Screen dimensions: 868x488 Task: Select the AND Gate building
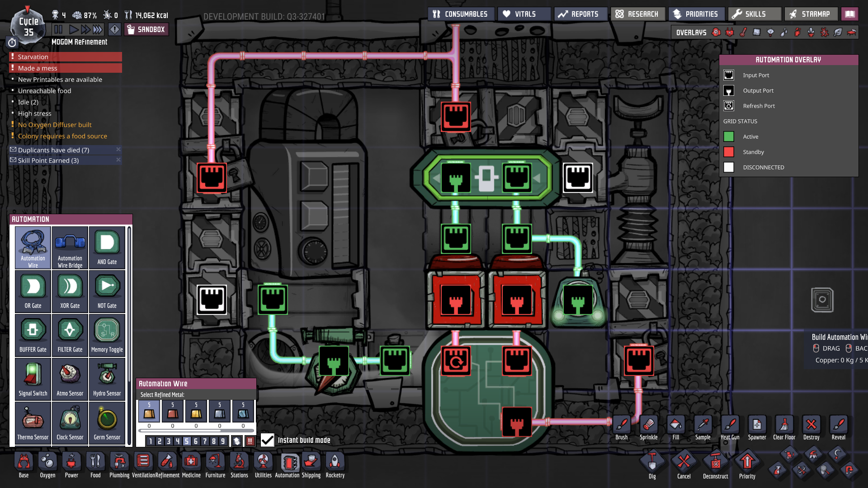pos(107,247)
